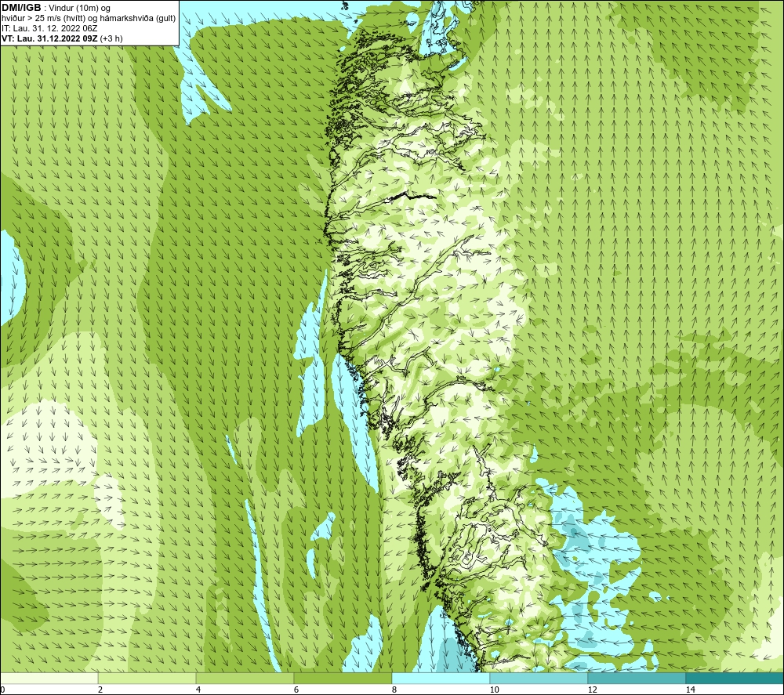Click the 0–2 m/s palest color swatch
Viewport: 784px width, 695px height.
click(49, 678)
